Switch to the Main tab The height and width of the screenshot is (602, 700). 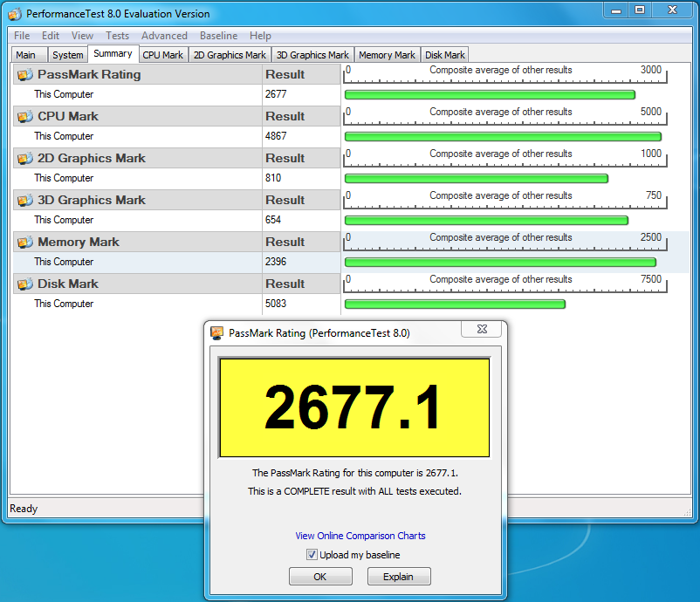click(x=29, y=55)
